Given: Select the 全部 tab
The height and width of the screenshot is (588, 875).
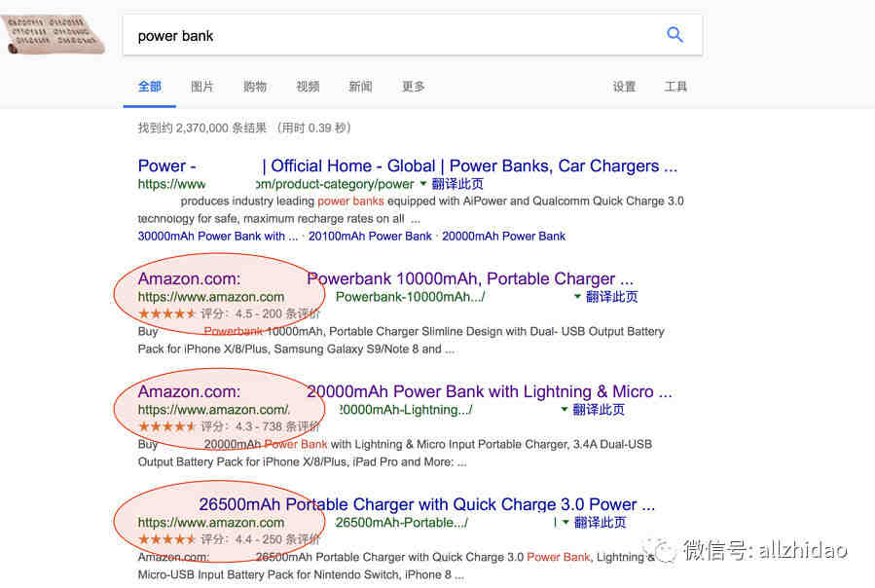Looking at the screenshot, I should pyautogui.click(x=150, y=87).
